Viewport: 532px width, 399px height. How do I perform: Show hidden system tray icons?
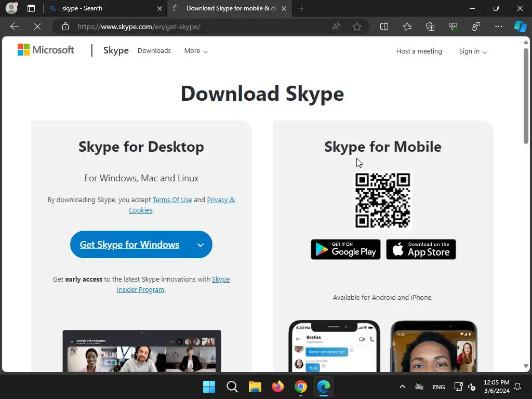click(403, 387)
